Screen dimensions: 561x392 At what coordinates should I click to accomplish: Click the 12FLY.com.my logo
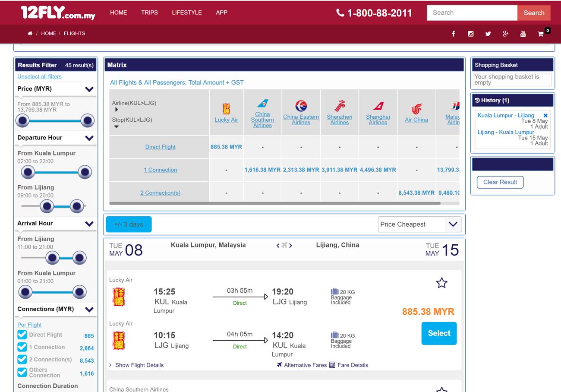click(x=58, y=13)
